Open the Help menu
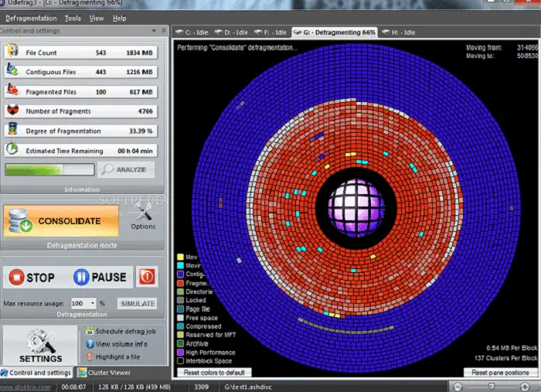This screenshot has width=541, height=392. coord(119,19)
